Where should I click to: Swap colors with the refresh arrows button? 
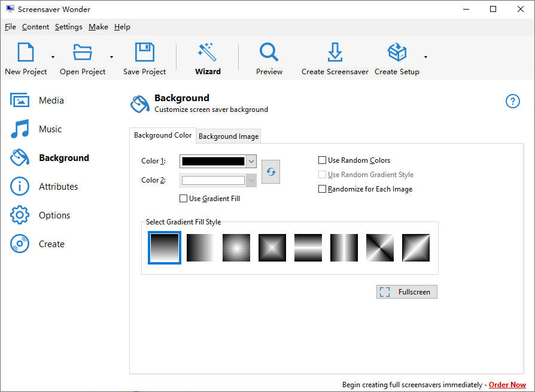(271, 172)
